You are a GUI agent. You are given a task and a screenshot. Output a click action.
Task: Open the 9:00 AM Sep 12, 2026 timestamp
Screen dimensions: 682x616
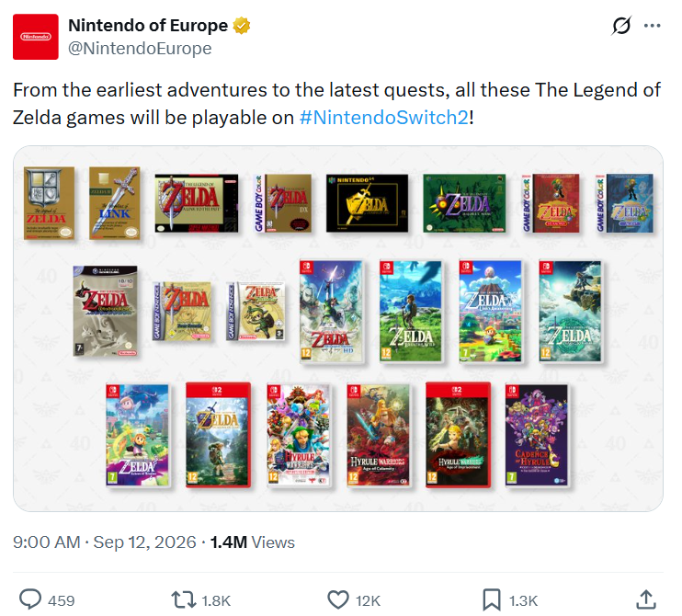pyautogui.click(x=105, y=542)
